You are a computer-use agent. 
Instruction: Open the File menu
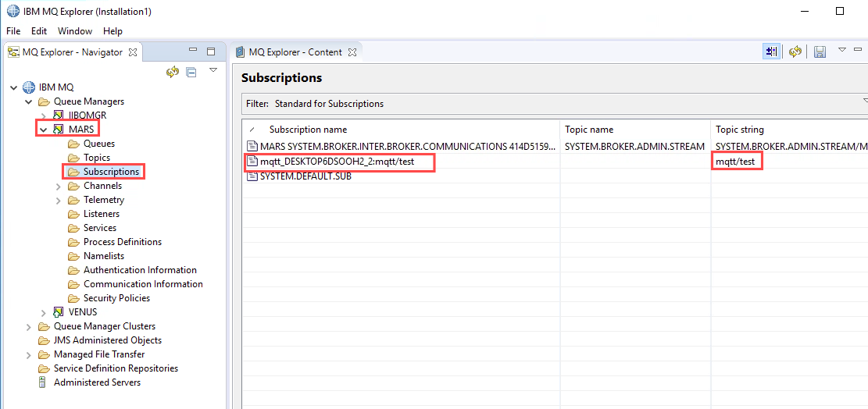click(x=13, y=31)
